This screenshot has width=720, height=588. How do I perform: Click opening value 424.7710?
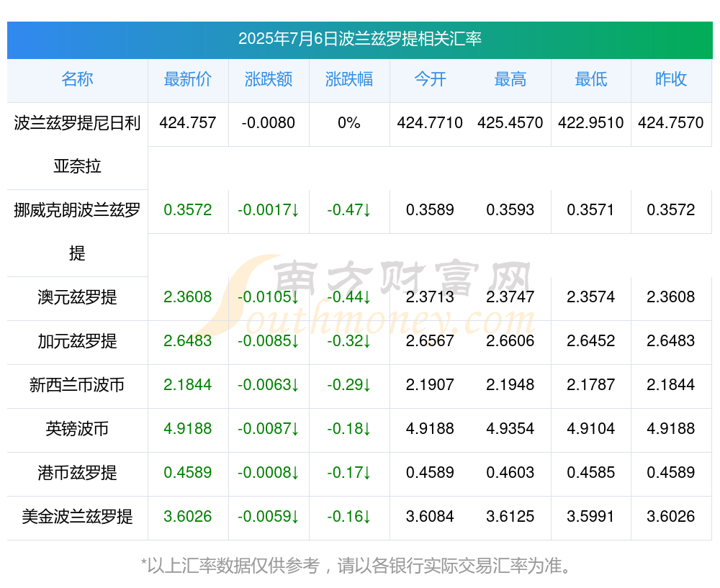click(x=430, y=122)
